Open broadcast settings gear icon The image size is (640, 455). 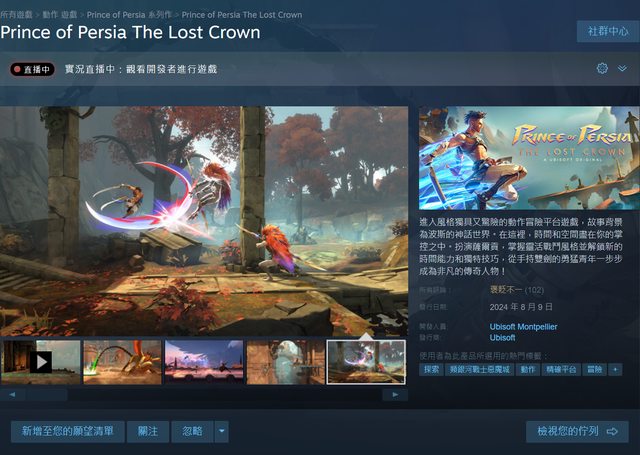pos(602,68)
